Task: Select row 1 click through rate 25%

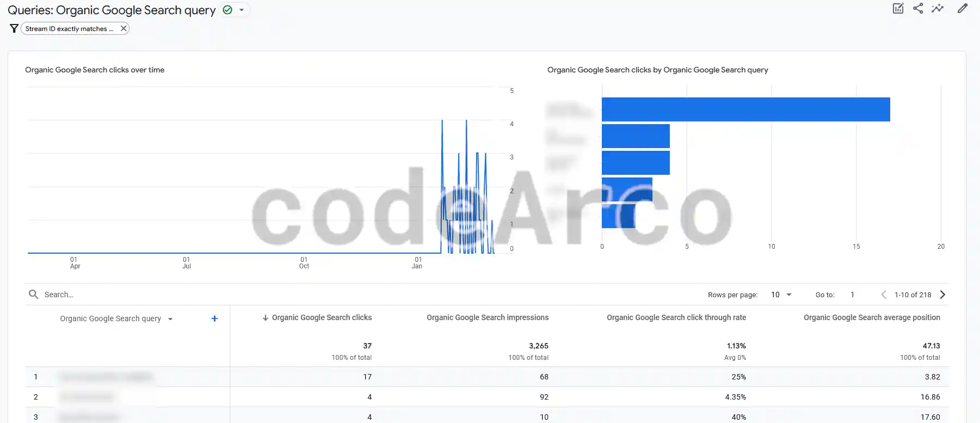Action: coord(739,377)
